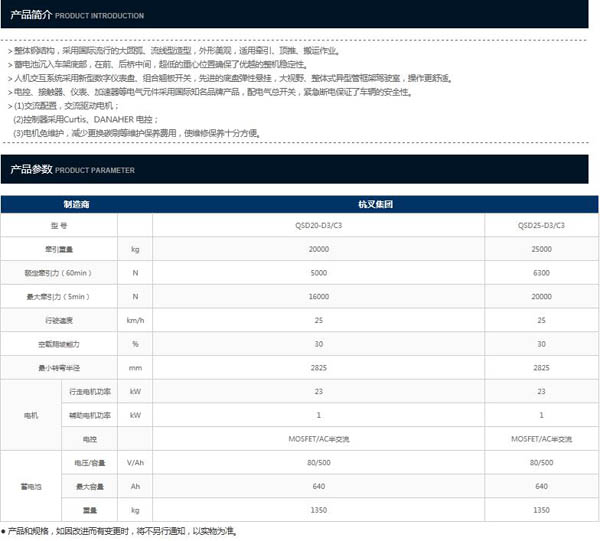Select the 电压/容量 row label
Viewport: 600px width, 541px height.
click(90, 463)
